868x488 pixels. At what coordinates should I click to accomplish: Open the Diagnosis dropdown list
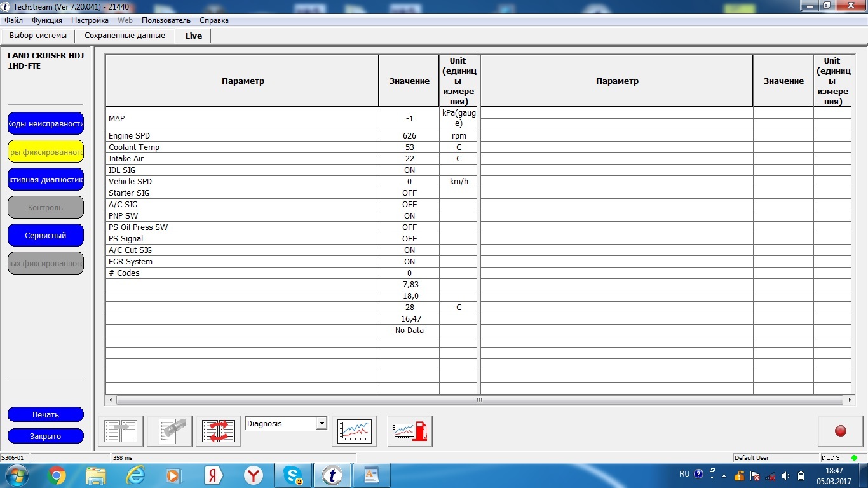tap(322, 423)
